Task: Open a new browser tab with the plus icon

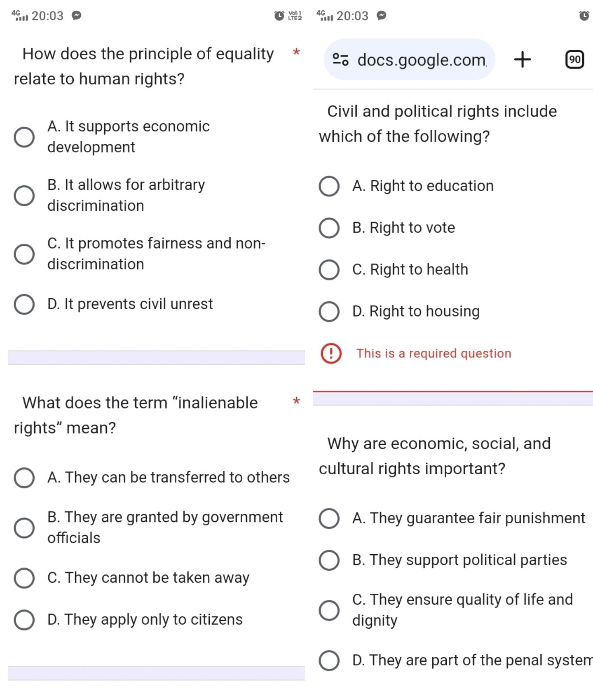Action: coord(522,59)
